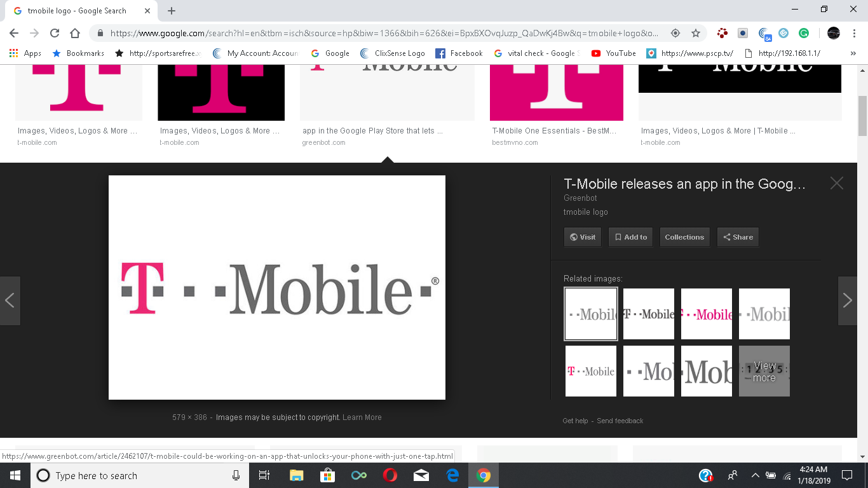The height and width of the screenshot is (488, 868).
Task: Click the taskbar search box
Action: pyautogui.click(x=139, y=475)
